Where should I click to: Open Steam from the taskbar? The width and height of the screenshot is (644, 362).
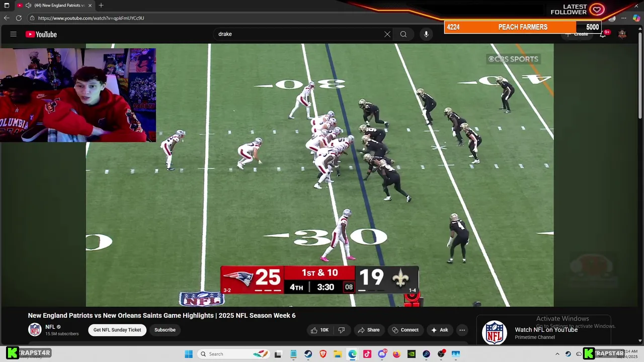tap(308, 354)
